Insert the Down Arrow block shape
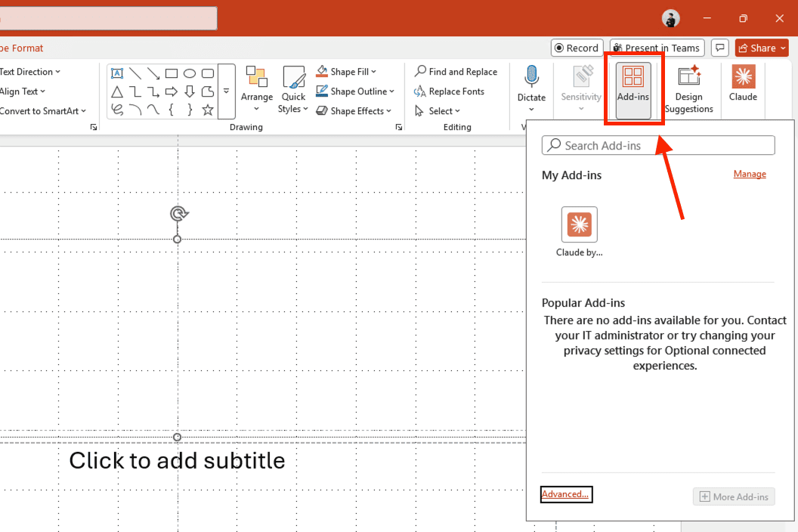Screen dimensions: 798x532 [x=190, y=91]
